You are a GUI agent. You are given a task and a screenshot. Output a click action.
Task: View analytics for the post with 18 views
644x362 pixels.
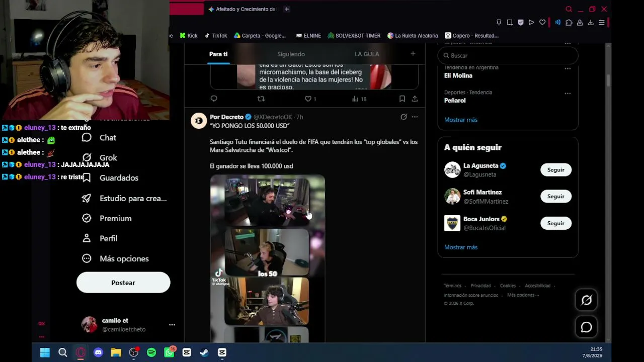359,99
